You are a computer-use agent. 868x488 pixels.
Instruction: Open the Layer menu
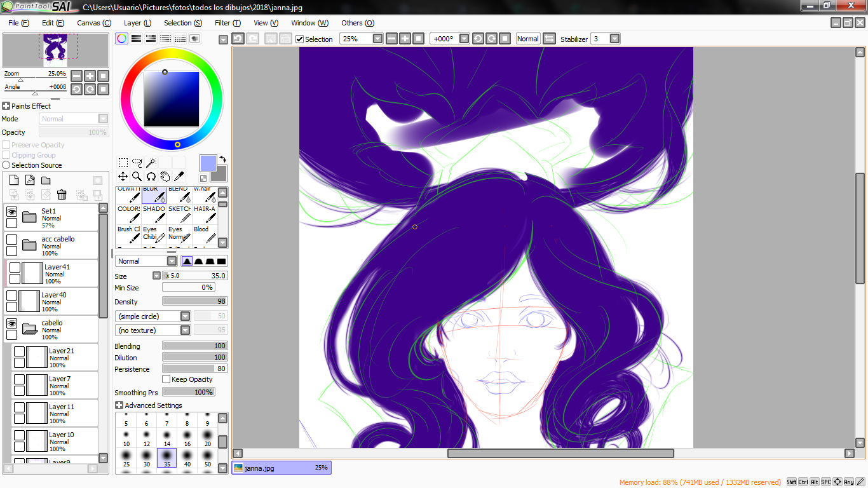point(137,23)
